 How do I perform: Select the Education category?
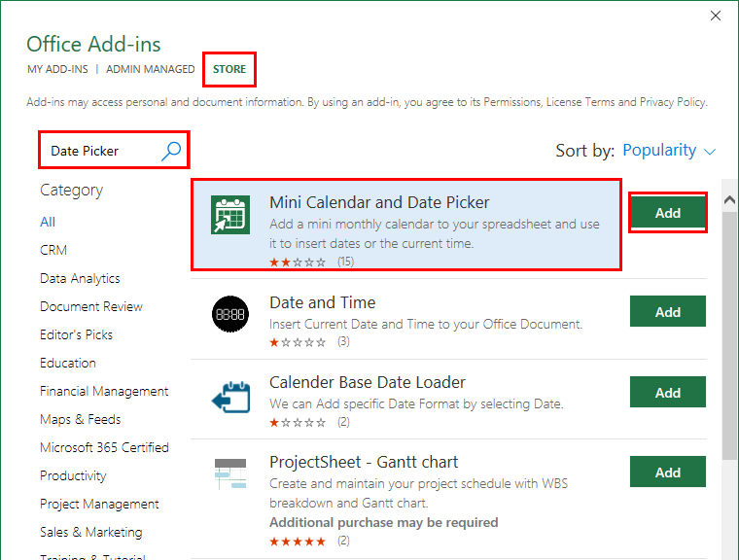68,363
